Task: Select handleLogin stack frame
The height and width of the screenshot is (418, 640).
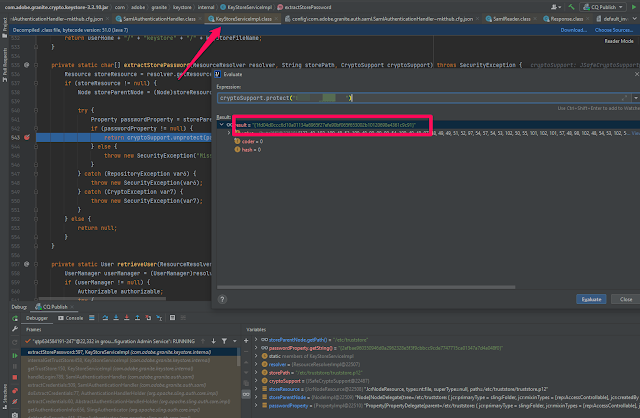Action: coord(129,377)
